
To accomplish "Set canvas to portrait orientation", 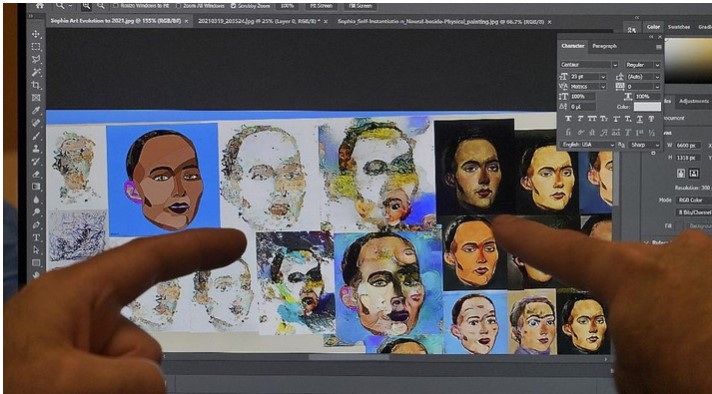I will pos(681,173).
